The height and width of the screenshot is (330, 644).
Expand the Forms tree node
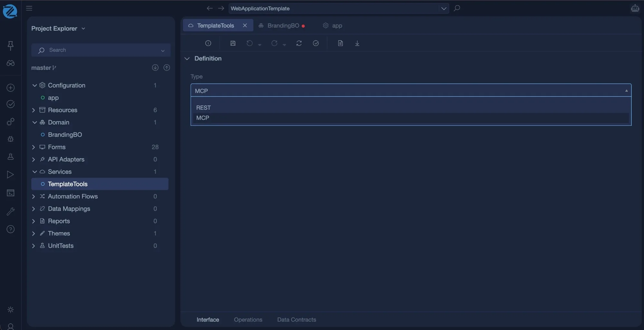(33, 147)
